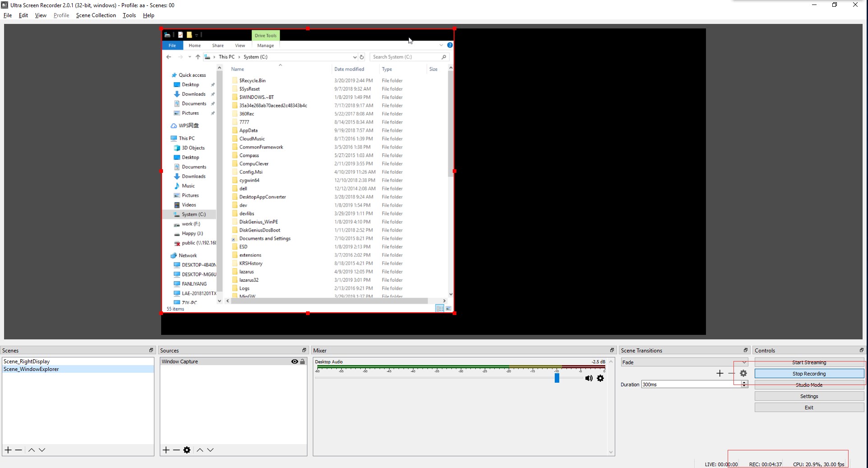
Task: Click the Stop Recording button
Action: click(x=809, y=374)
